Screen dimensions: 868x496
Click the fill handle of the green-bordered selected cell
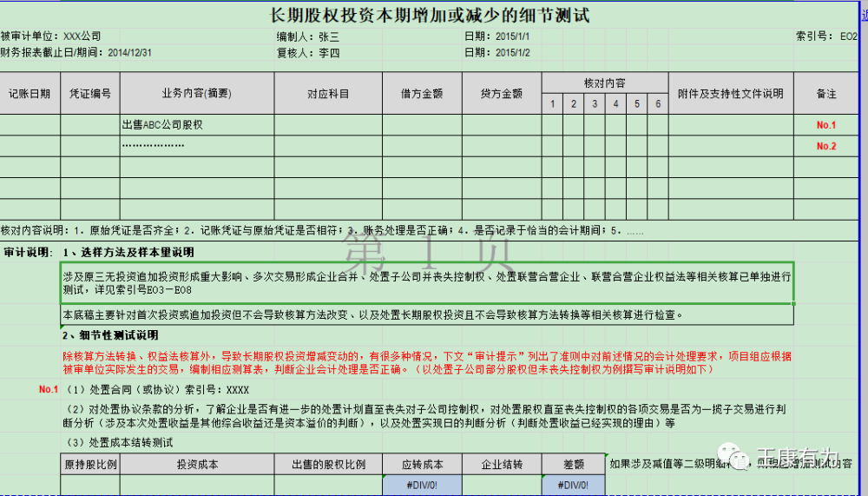(793, 303)
